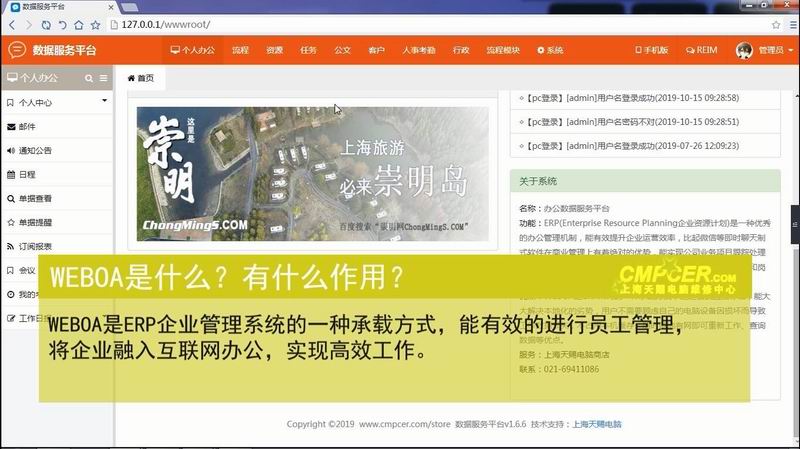Select the 首页 tab
Screen dimensions: 800x449
point(140,78)
